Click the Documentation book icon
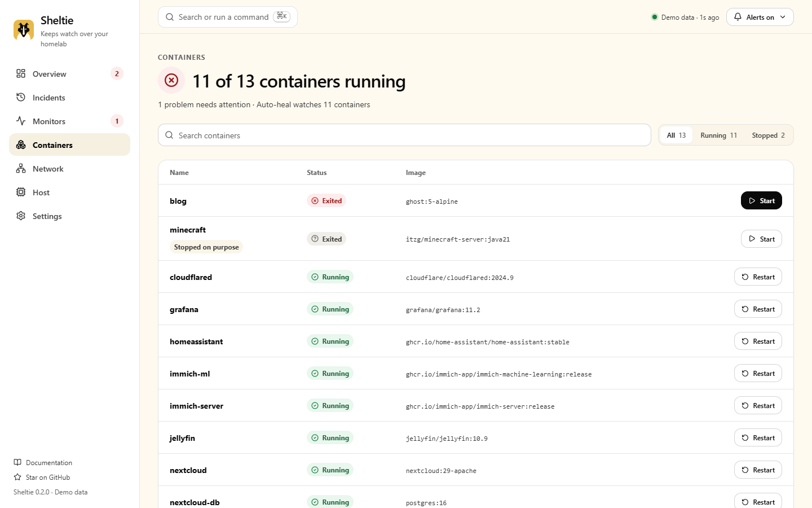 click(x=17, y=462)
